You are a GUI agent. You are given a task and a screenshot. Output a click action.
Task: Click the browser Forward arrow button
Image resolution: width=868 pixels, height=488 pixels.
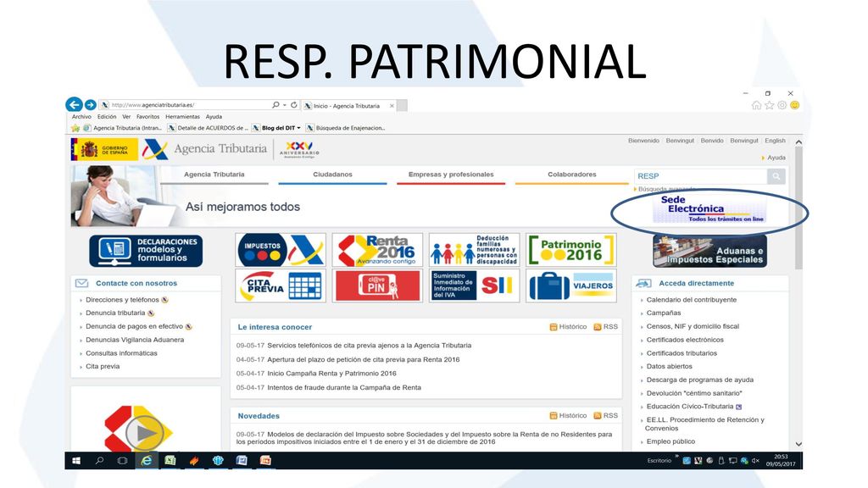pos(90,104)
